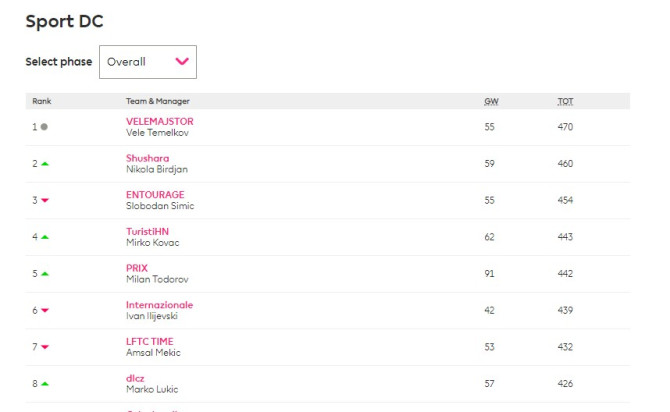670x412 pixels.
Task: Click green up arrow beside rank 4
Action: click(x=44, y=237)
